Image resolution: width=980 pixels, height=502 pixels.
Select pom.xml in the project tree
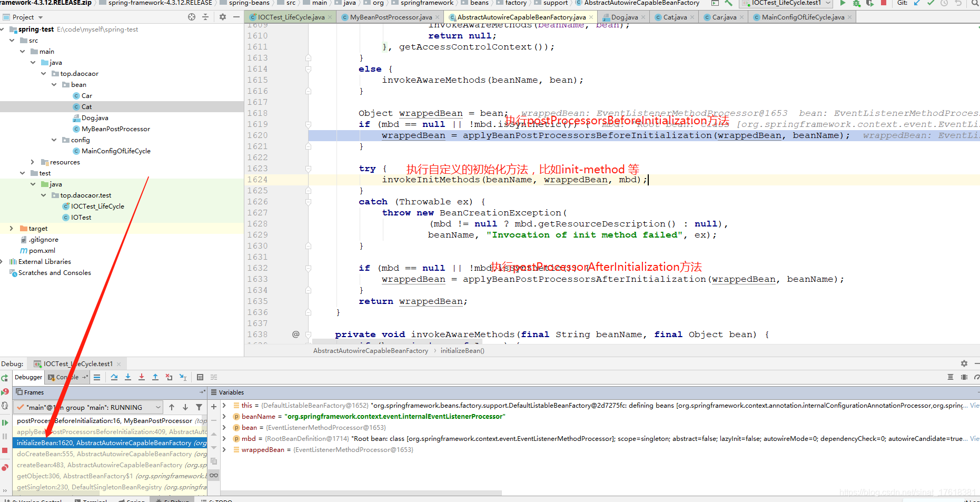click(x=42, y=251)
